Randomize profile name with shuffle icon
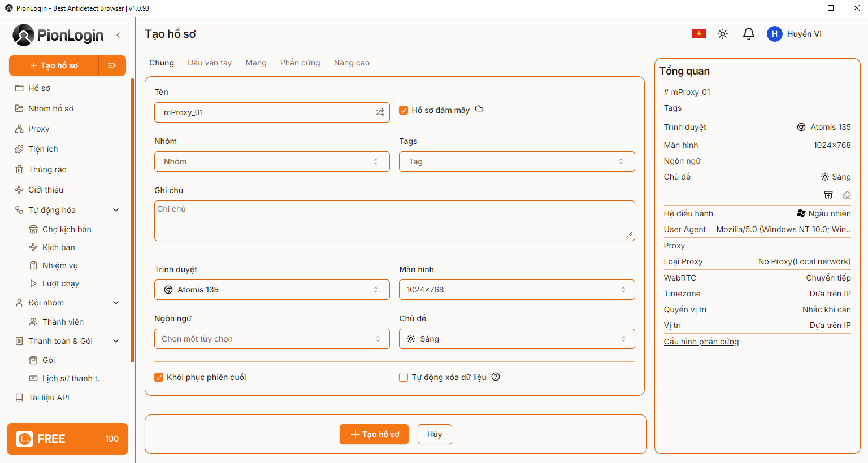Screen dimensions: 868x463 tap(380, 112)
